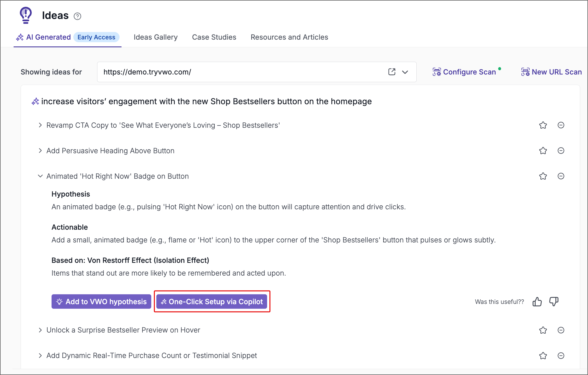Viewport: 588px width, 375px height.
Task: Give thumbs up feedback
Action: pos(537,302)
